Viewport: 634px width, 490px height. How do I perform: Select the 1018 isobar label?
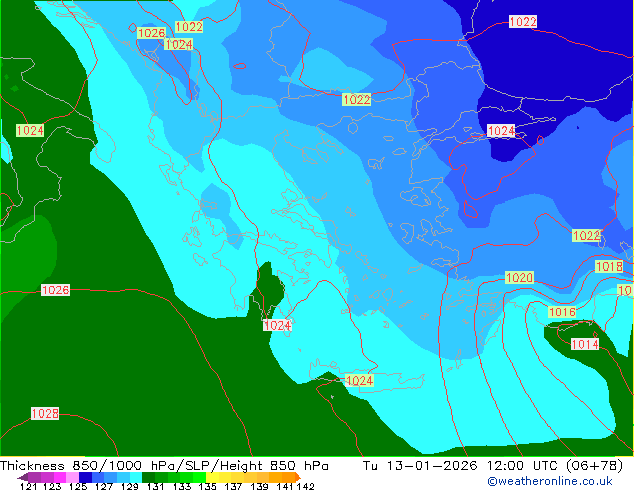click(x=609, y=266)
